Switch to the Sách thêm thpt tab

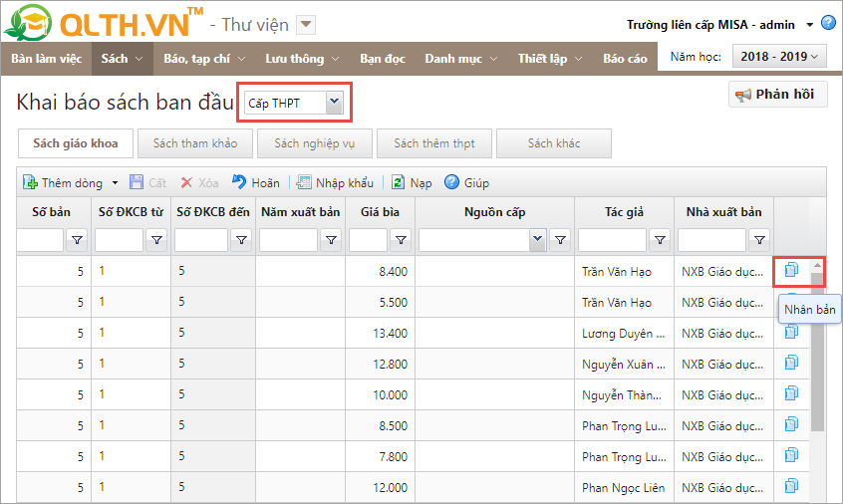[434, 143]
